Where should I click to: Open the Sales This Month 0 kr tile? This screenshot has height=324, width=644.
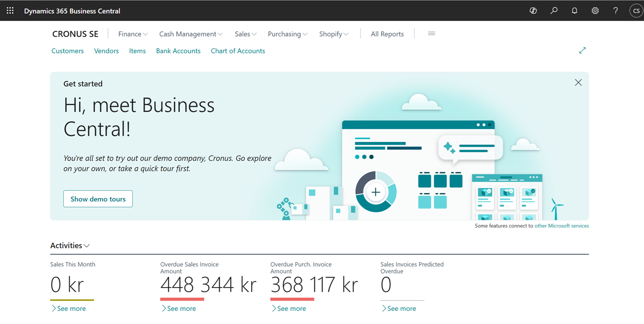[67, 285]
